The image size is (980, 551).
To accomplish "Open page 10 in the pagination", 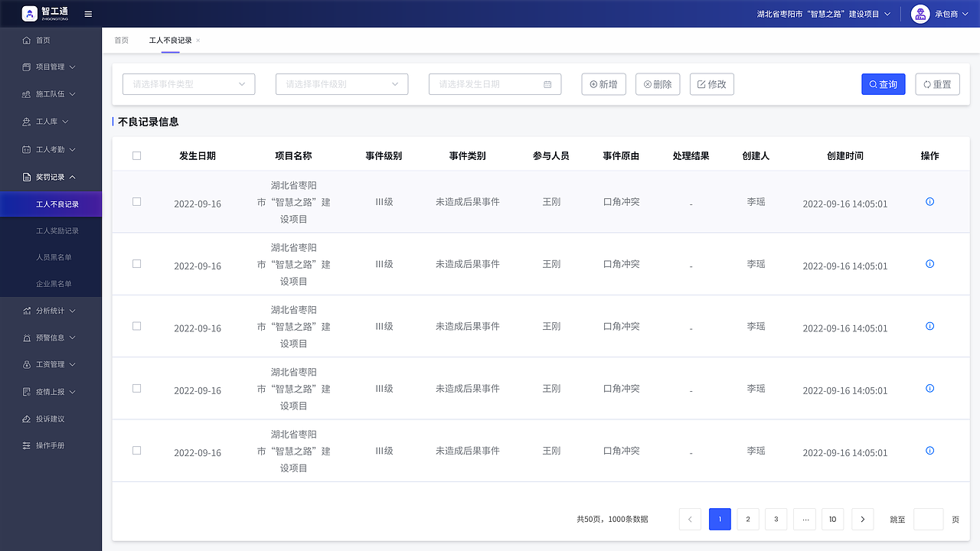I will [x=832, y=519].
